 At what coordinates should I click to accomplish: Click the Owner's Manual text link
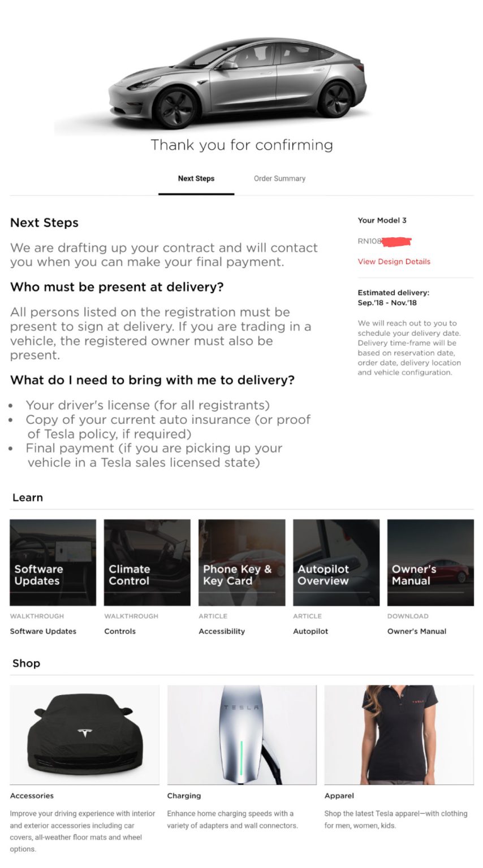[x=417, y=631]
